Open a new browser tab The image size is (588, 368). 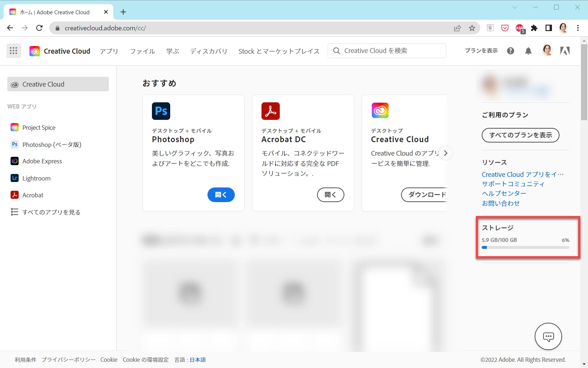(x=123, y=12)
